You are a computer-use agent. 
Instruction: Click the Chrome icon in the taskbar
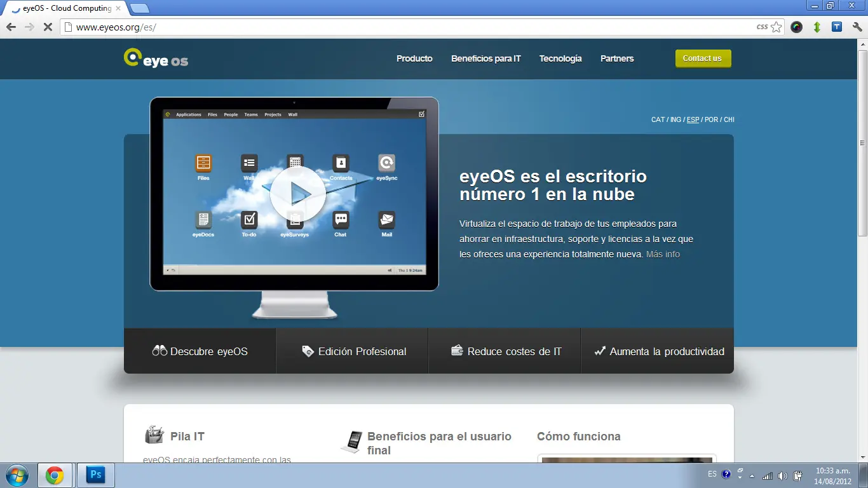click(x=55, y=475)
